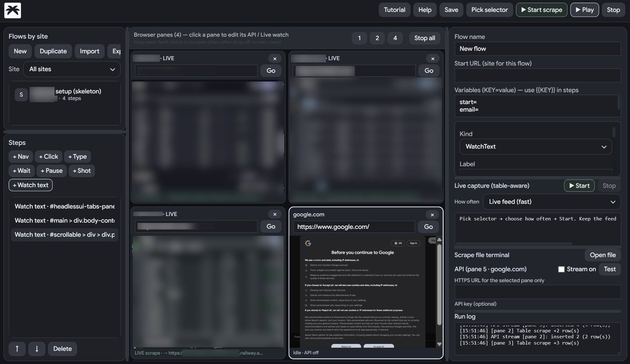Open Help
This screenshot has height=364, width=630.
coord(425,9)
